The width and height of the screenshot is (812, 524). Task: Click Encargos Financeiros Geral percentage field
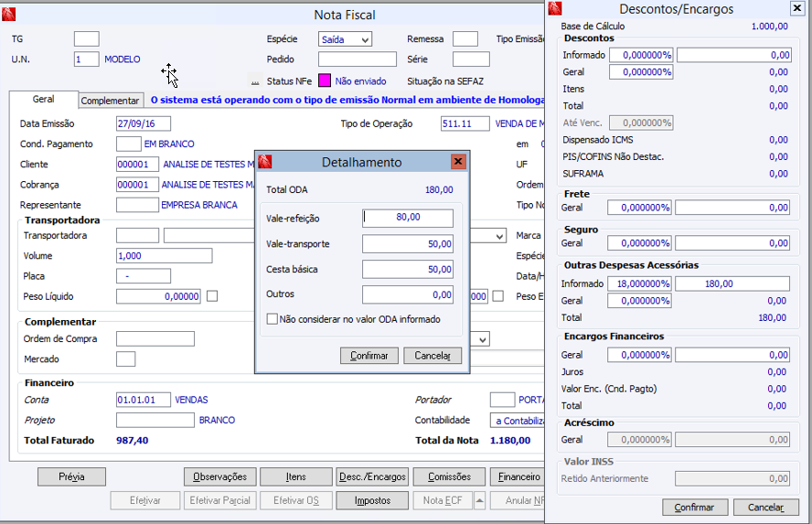point(639,355)
